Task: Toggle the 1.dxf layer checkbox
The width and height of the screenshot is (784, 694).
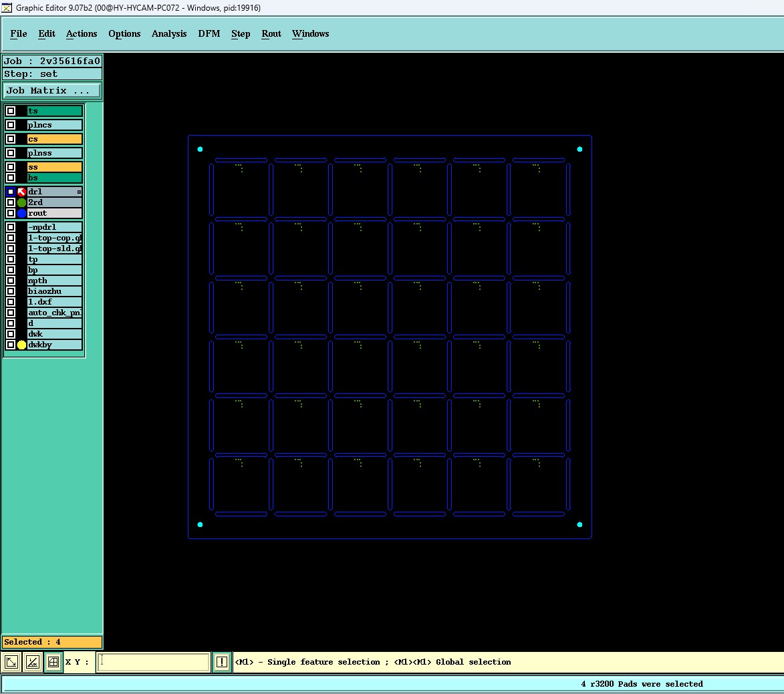Action: coord(11,302)
